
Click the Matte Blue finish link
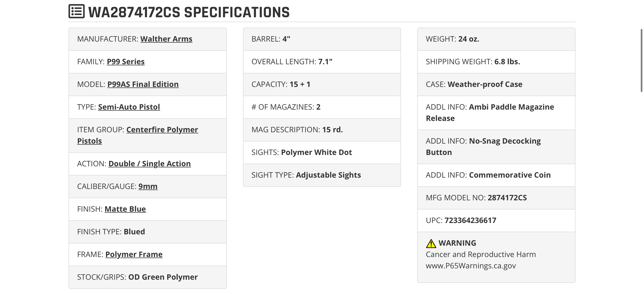point(125,209)
